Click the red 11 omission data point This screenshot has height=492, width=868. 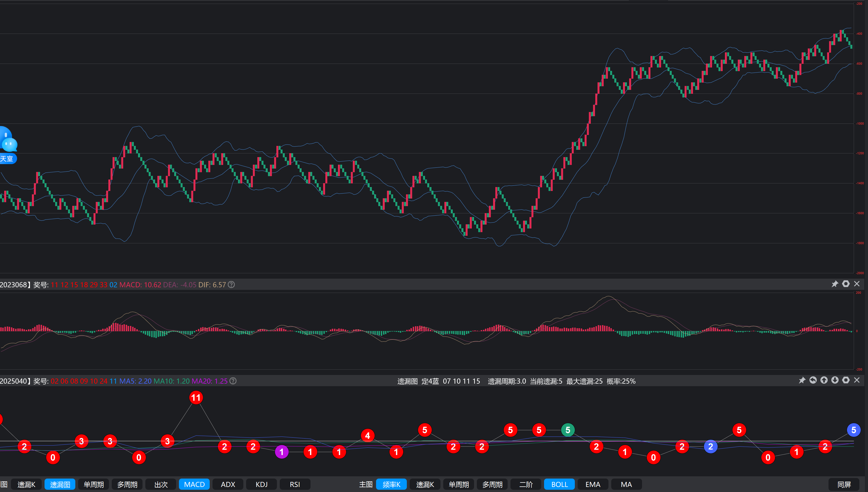pos(196,397)
